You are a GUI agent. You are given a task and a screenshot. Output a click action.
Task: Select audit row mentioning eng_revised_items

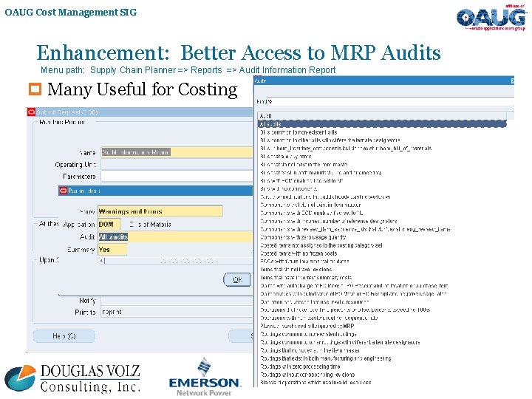tap(355, 229)
